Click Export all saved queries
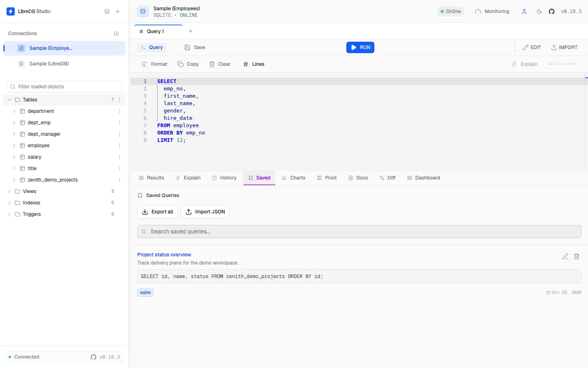The image size is (588, 368). (158, 212)
